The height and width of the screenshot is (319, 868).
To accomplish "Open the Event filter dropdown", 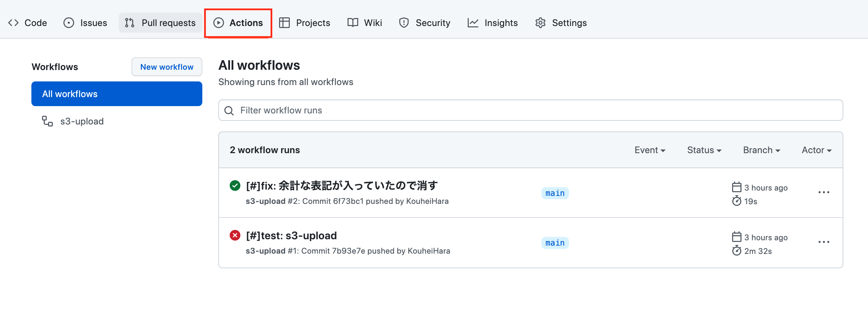I will [x=650, y=150].
